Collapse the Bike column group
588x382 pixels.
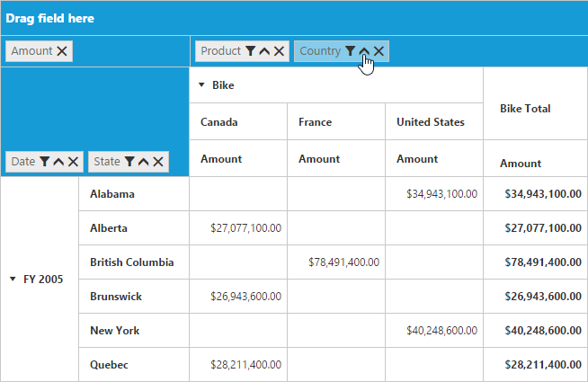pos(201,85)
